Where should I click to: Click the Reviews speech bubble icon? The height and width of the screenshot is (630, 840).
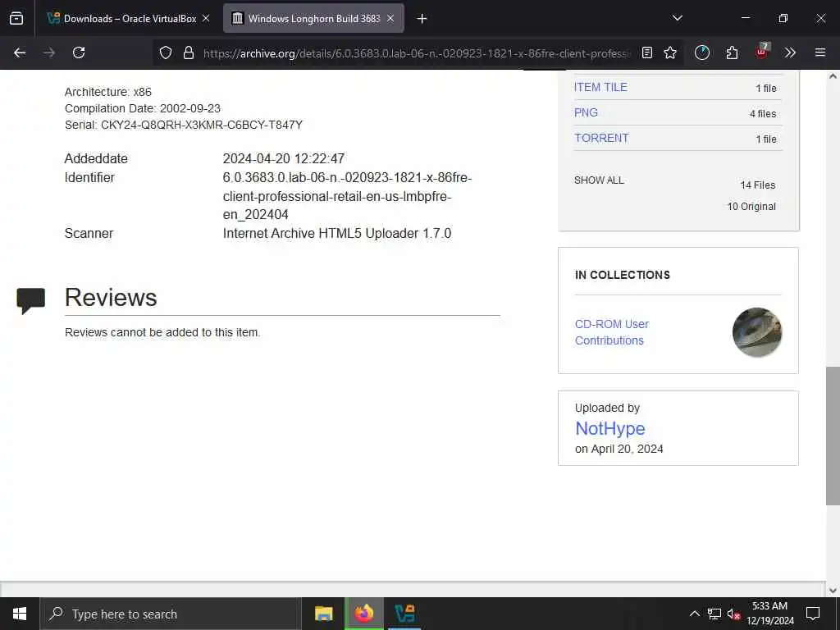click(x=30, y=300)
